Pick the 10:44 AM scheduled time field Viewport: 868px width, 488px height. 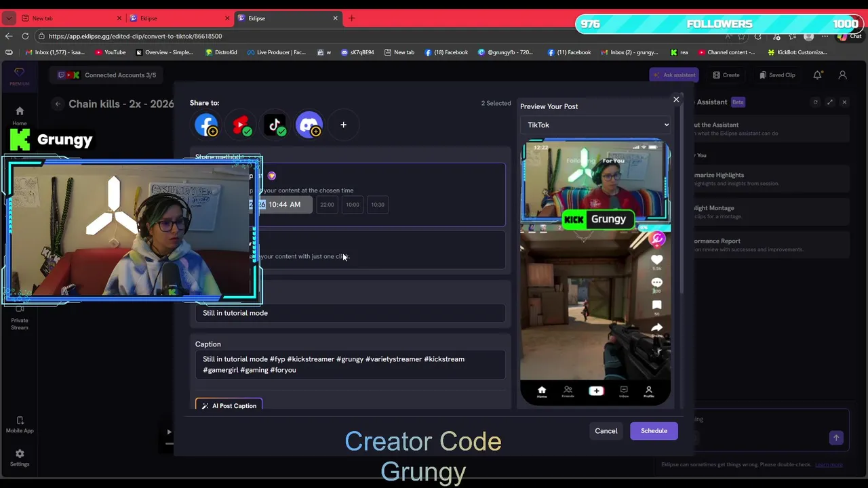(x=281, y=205)
